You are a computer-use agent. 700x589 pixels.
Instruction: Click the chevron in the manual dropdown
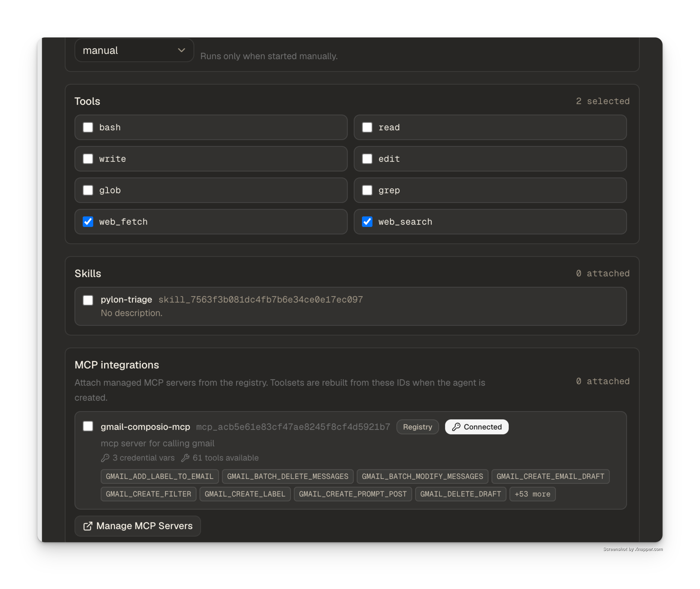click(x=181, y=50)
